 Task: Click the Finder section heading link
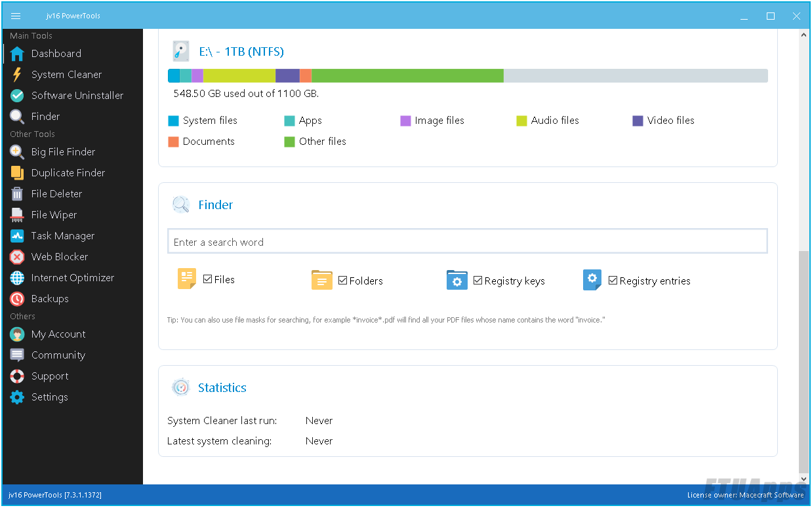[216, 205]
